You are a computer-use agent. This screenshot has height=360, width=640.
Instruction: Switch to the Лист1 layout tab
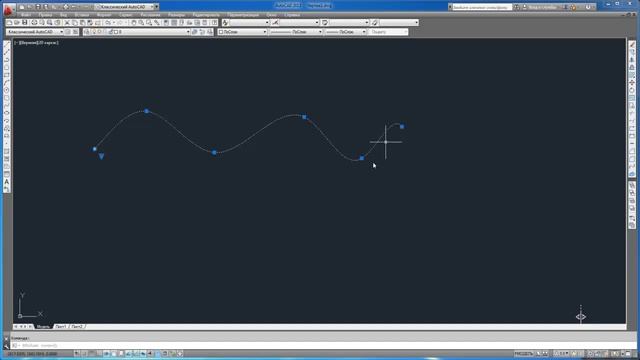[x=60, y=327]
